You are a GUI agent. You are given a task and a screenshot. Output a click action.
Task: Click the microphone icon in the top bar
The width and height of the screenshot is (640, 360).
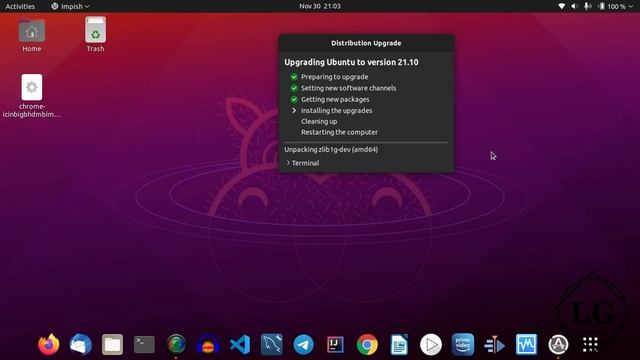[x=587, y=6]
